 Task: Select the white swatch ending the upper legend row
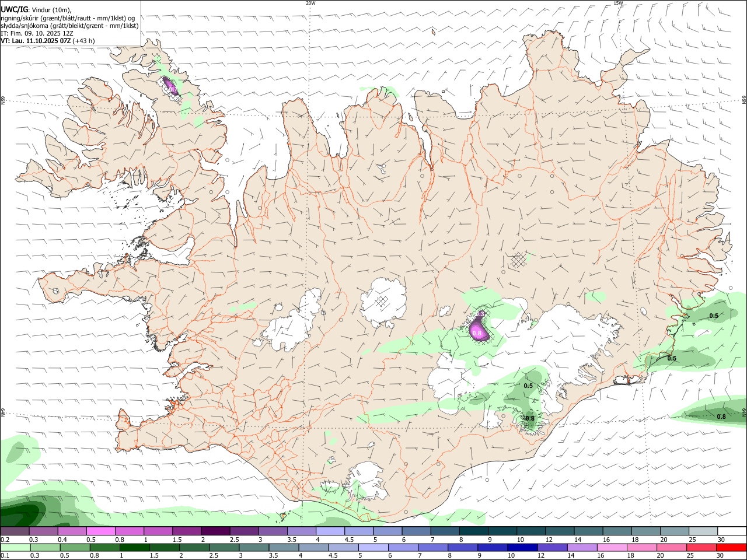coord(731,531)
